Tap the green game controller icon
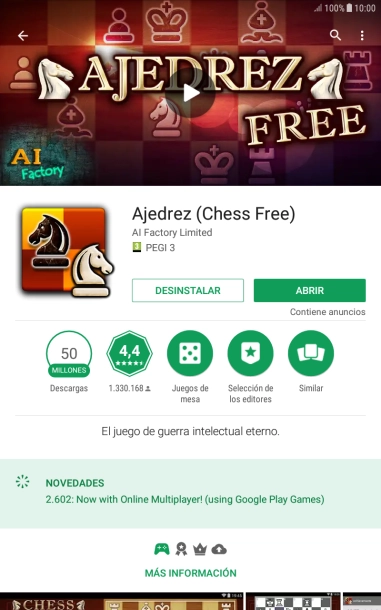Viewport: 381px width, 610px height. click(162, 549)
